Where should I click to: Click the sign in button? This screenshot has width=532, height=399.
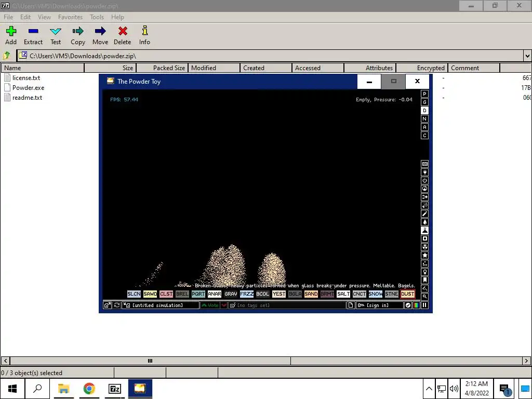point(379,305)
